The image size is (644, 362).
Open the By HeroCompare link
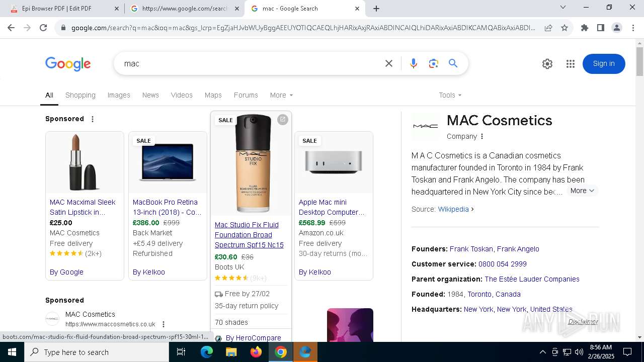pos(254,338)
